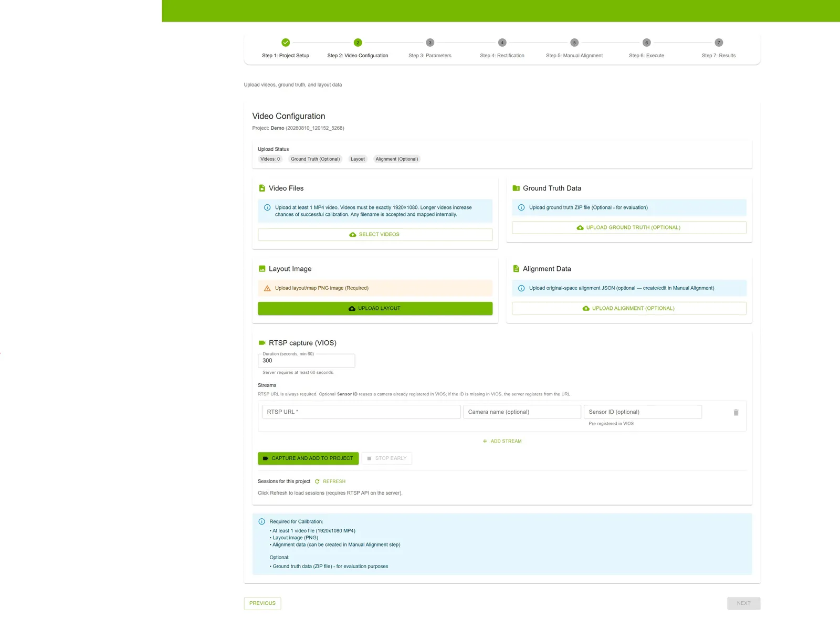840x618 pixels.
Task: Open Step 4: Rectification label
Action: (x=502, y=56)
